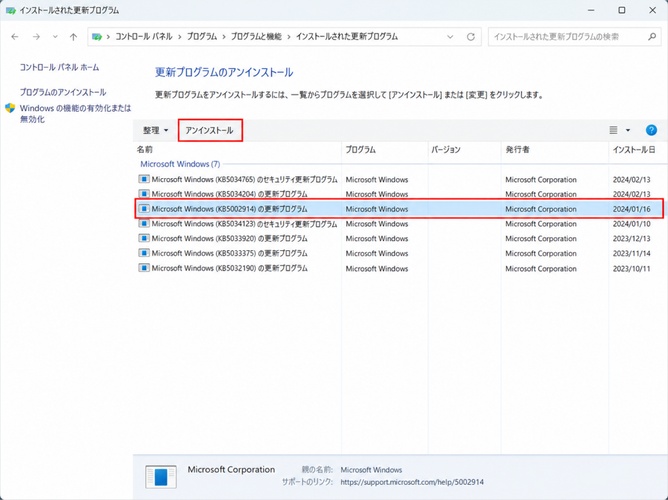Go up one level with up arrow
This screenshot has width=668, height=500.
[x=73, y=37]
